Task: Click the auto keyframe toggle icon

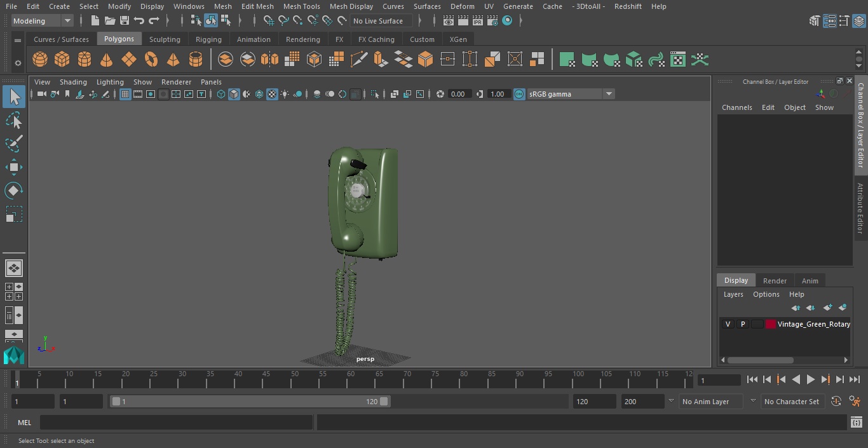Action: tap(836, 402)
